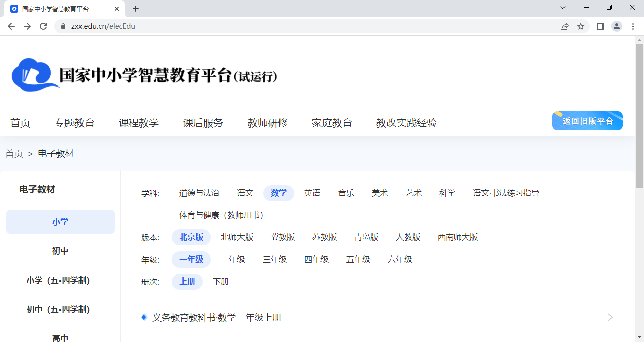
Task: Open 教师研修 navigation item
Action: [x=268, y=123]
